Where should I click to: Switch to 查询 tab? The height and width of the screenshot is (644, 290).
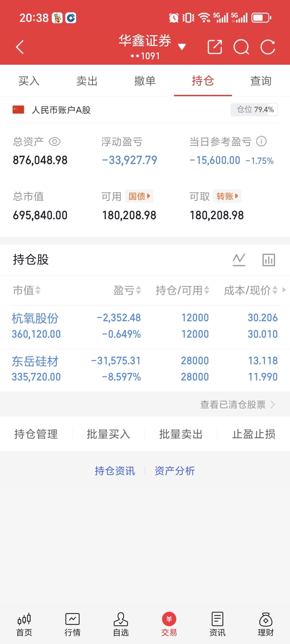[261, 81]
